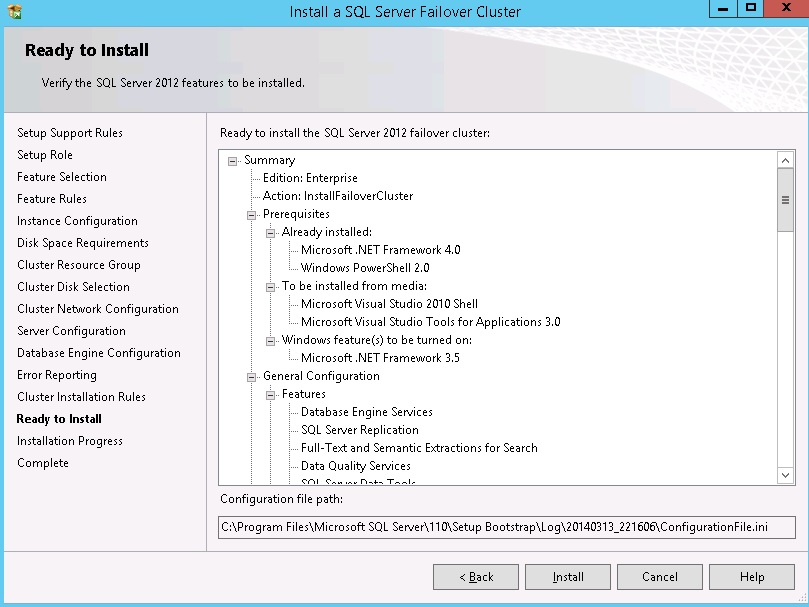Close the setup window
Image resolution: width=809 pixels, height=607 pixels.
click(x=786, y=9)
